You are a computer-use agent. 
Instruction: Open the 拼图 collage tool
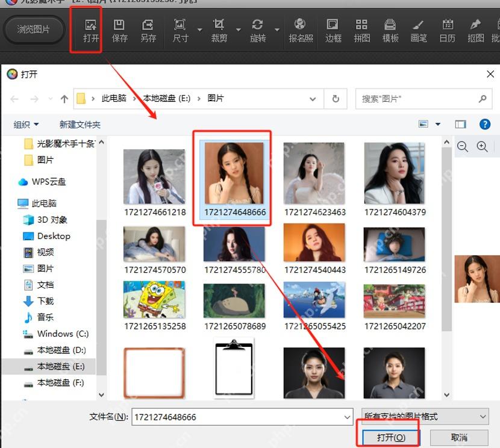click(x=361, y=31)
